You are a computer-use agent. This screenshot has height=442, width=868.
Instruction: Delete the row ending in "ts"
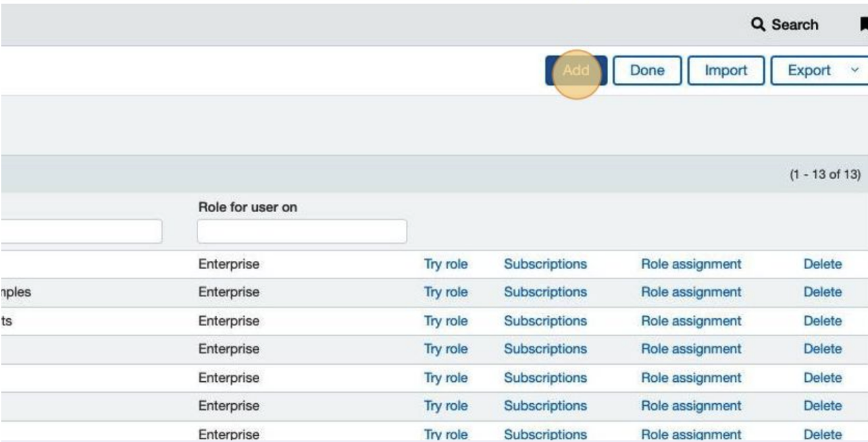tap(822, 321)
